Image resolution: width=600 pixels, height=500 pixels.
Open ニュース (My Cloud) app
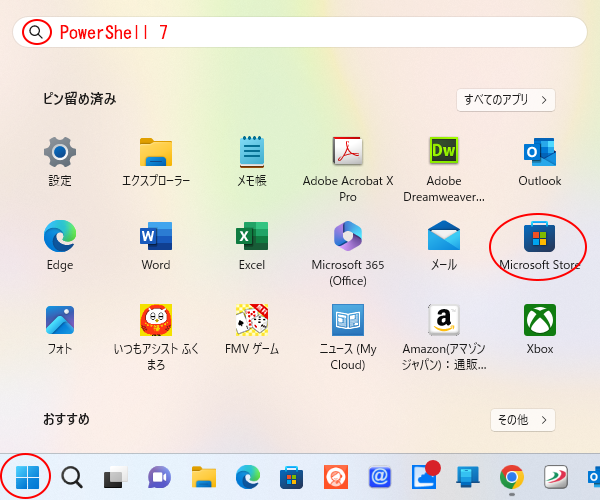(x=348, y=337)
